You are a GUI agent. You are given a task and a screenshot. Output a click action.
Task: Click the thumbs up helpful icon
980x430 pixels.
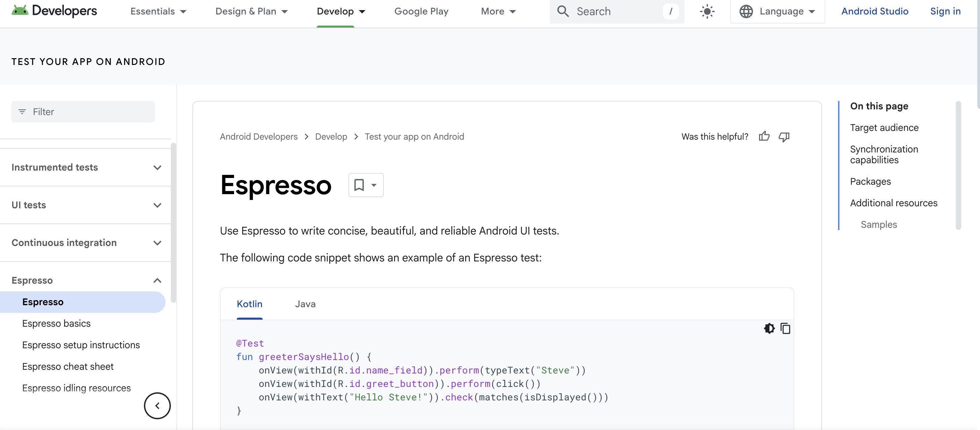pyautogui.click(x=764, y=136)
